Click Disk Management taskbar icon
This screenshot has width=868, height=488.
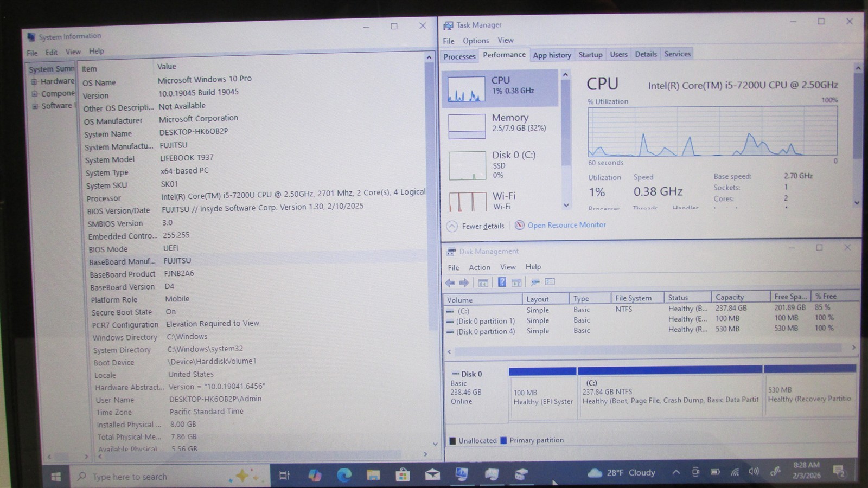(521, 474)
